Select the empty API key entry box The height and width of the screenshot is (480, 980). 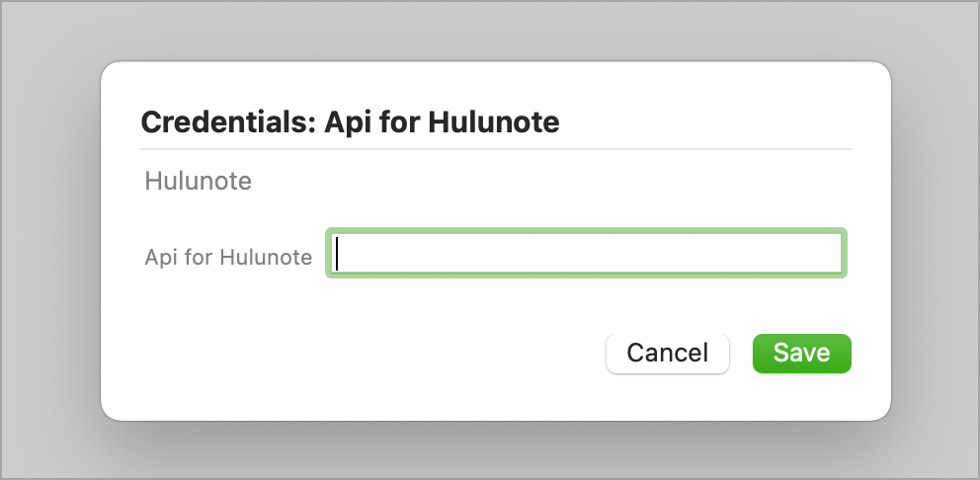click(586, 254)
